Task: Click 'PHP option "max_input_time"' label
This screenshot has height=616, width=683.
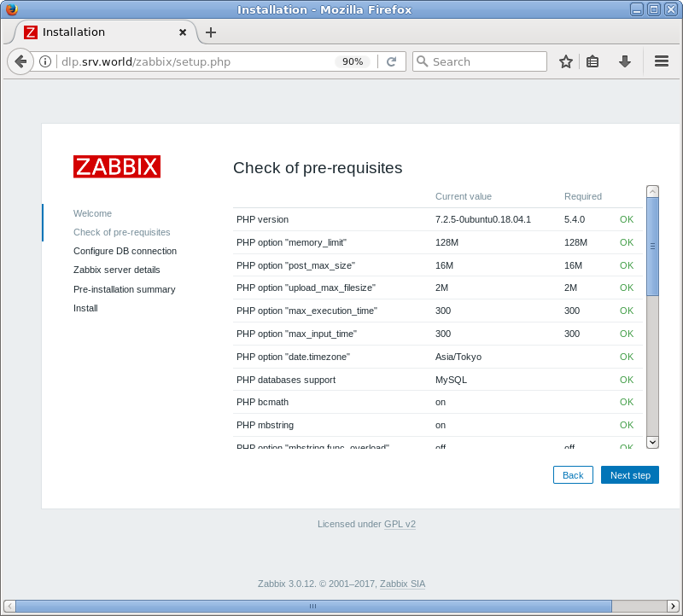Action: 296,334
